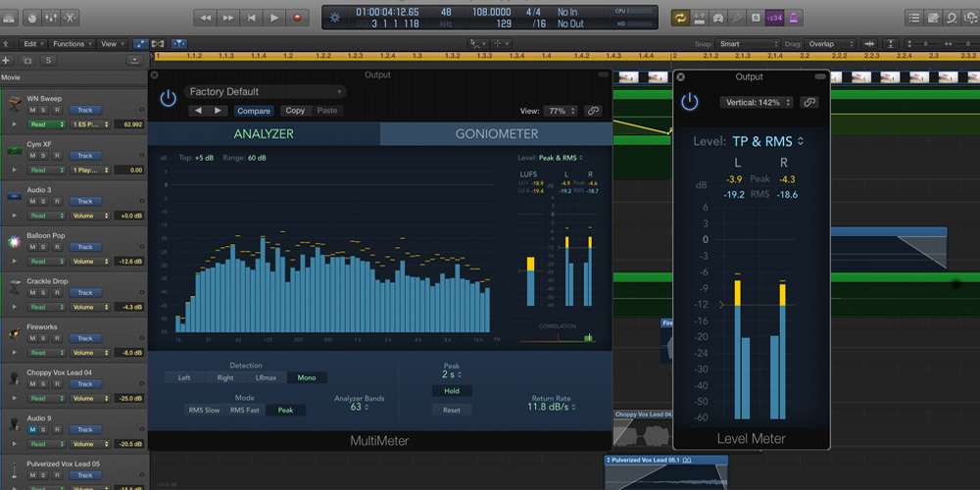Open the Tuner fork icon
The width and height of the screenshot is (980, 490).
pos(737,18)
